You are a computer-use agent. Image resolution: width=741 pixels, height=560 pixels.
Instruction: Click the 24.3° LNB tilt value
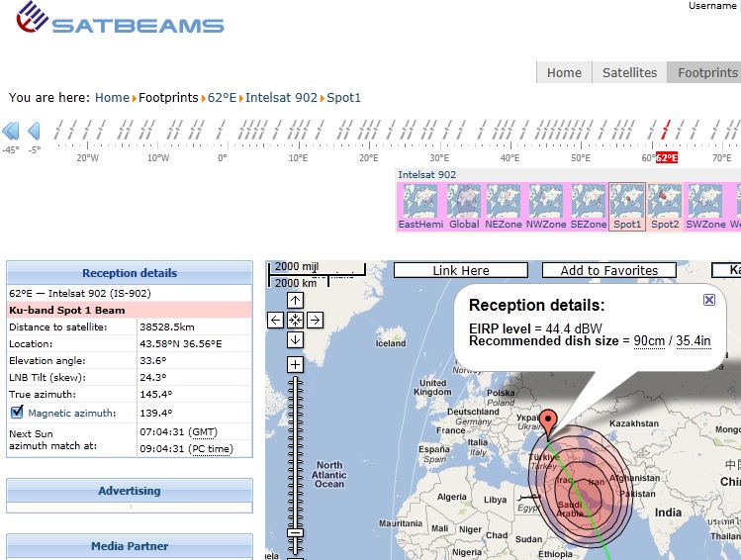click(x=153, y=378)
